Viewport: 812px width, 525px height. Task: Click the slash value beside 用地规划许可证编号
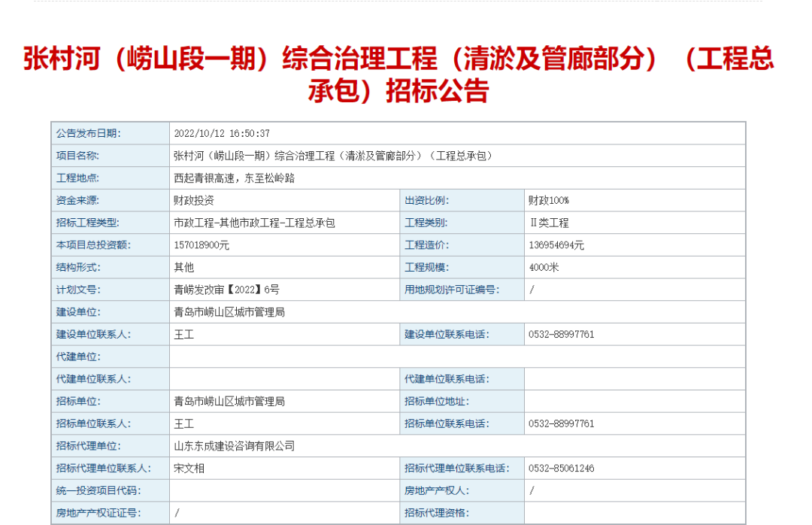click(x=532, y=290)
